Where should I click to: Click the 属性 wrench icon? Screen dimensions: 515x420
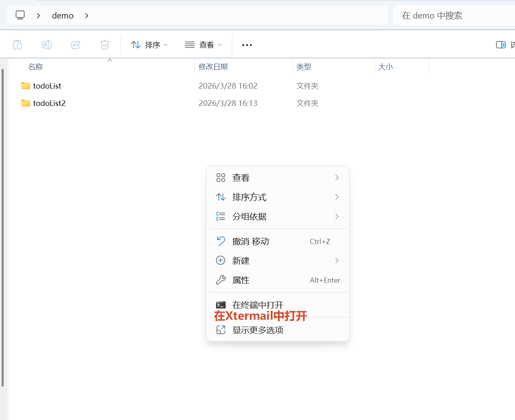(220, 280)
